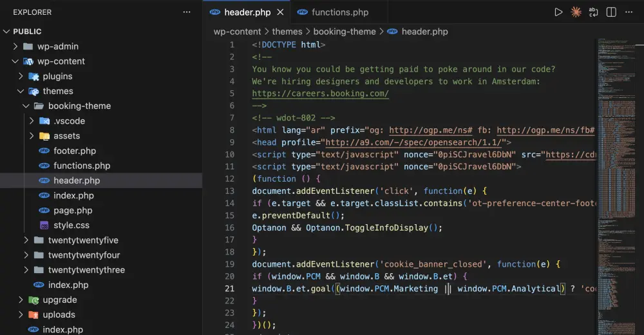644x335 pixels.
Task: Click wp-content in the breadcrumb
Action: (237, 32)
